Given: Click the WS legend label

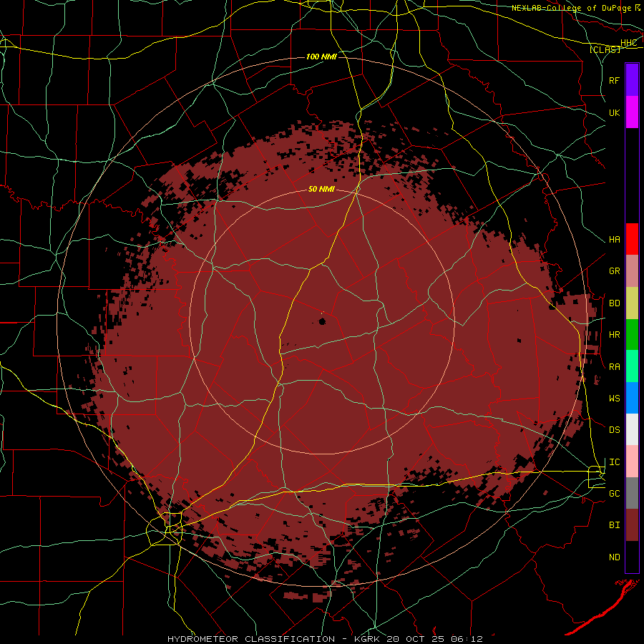Looking at the screenshot, I should [615, 399].
